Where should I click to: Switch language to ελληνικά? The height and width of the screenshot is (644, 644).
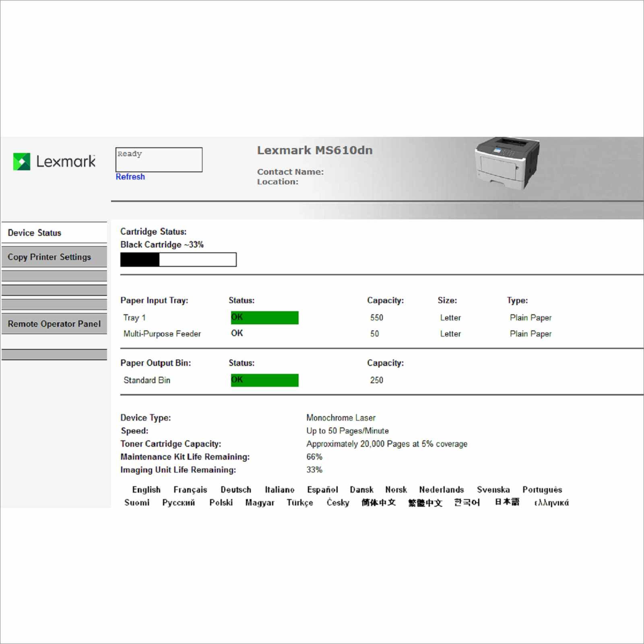pyautogui.click(x=551, y=503)
